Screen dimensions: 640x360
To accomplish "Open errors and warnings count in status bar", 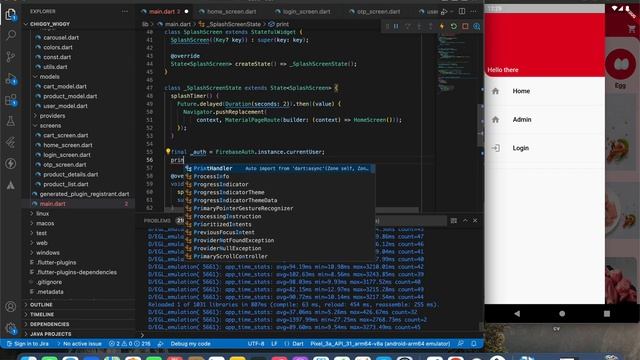I will 129,344.
